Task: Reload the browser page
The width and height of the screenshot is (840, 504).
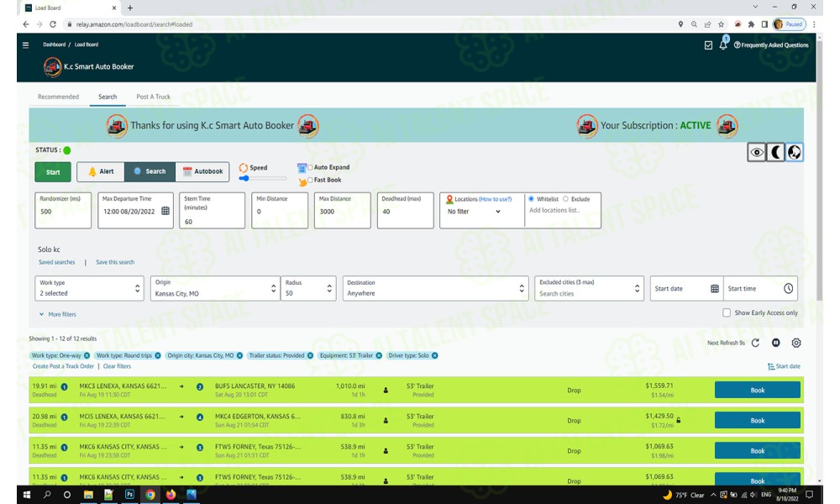Action: (52, 24)
